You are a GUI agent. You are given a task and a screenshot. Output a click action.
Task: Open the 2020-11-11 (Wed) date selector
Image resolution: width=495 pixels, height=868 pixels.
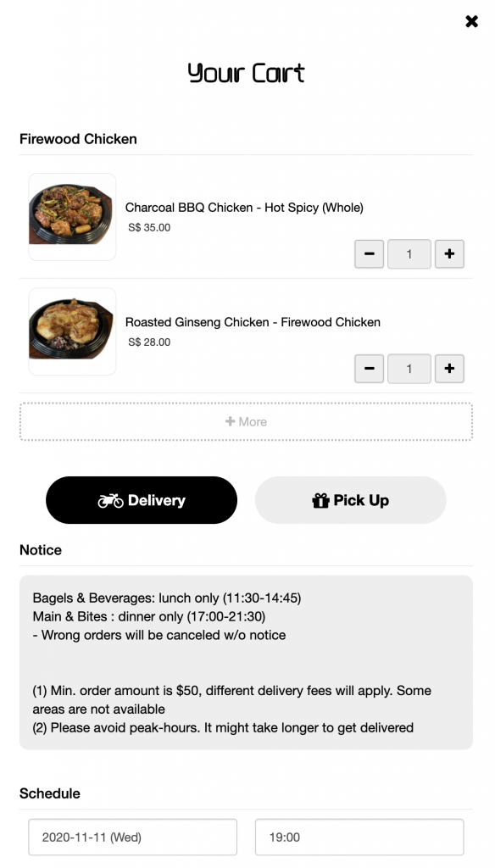(x=133, y=837)
